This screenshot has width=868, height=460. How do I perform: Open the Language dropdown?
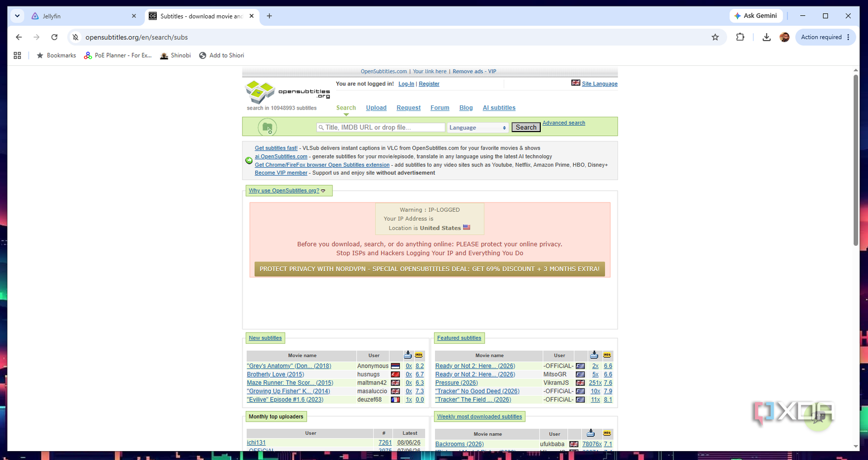tap(478, 127)
